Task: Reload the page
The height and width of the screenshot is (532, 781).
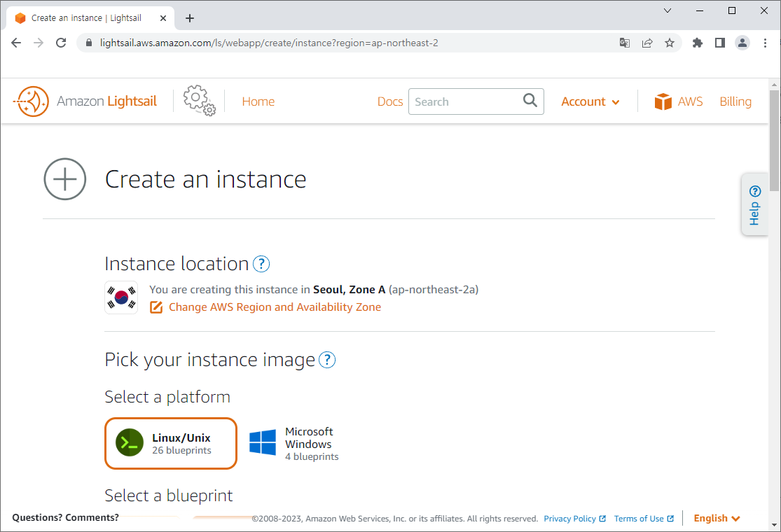Action: pos(61,43)
